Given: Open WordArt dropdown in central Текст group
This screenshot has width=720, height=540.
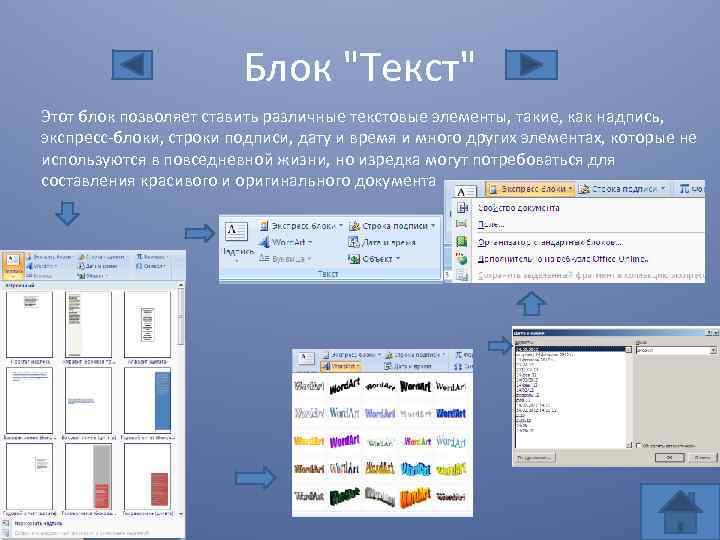Looking at the screenshot, I should pyautogui.click(x=286, y=242).
